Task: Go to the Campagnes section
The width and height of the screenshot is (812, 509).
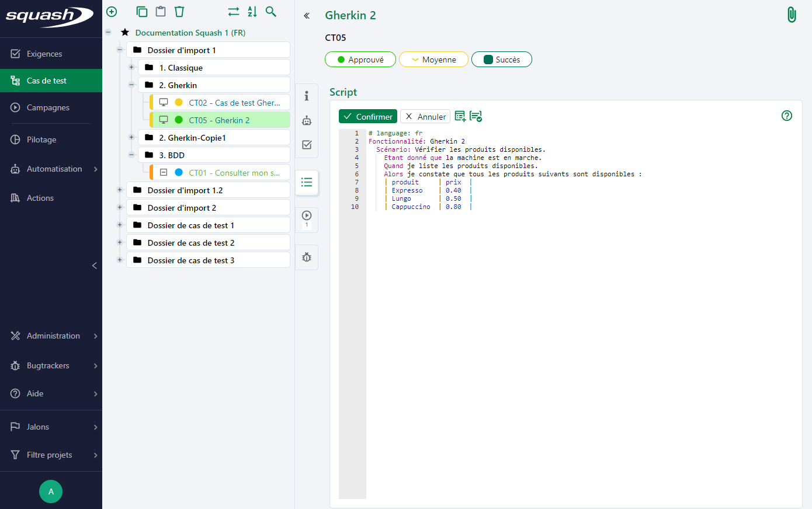Action: point(48,107)
